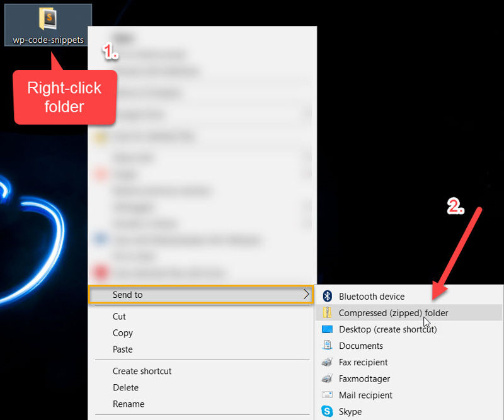Select Copy from the context menu
This screenshot has width=504, height=420.
[122, 333]
